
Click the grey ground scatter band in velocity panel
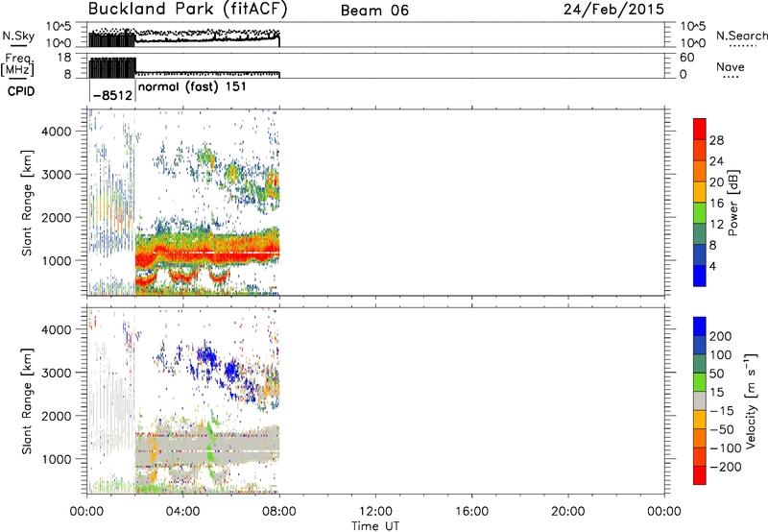point(207,448)
